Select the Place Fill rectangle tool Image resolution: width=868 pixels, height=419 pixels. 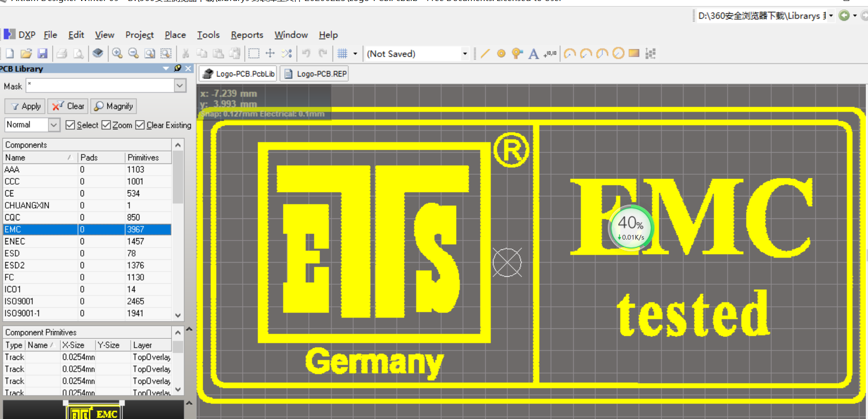(634, 54)
